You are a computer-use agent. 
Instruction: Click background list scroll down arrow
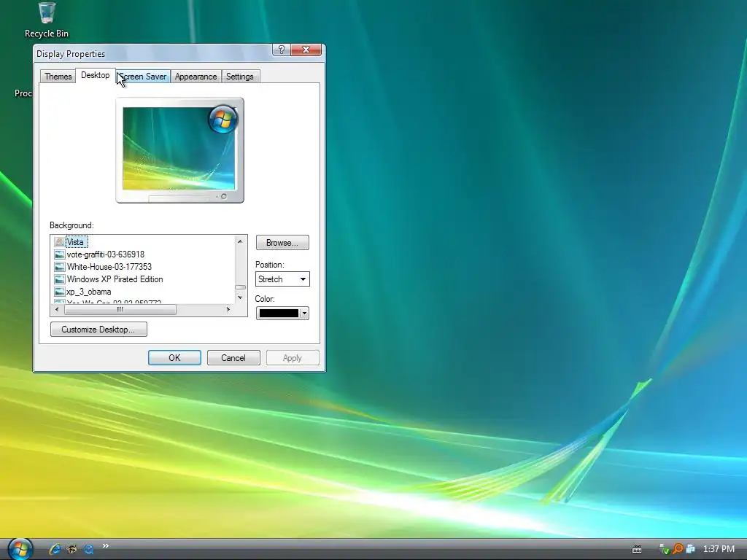click(x=240, y=297)
